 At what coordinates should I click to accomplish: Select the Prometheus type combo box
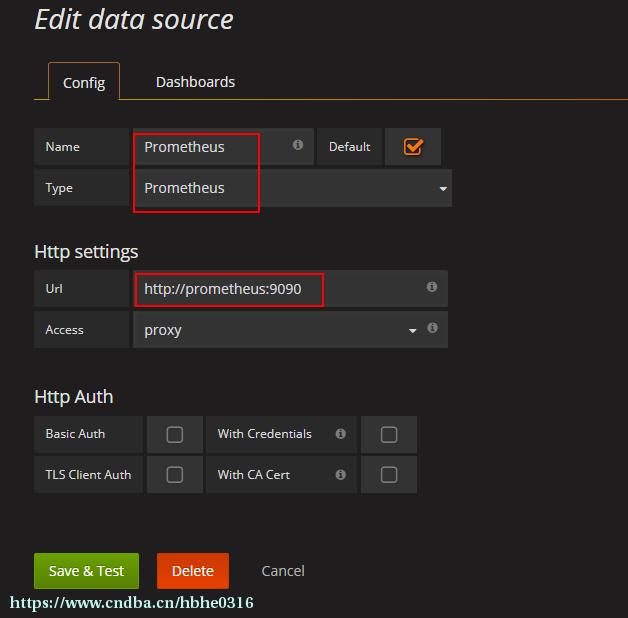[x=292, y=188]
